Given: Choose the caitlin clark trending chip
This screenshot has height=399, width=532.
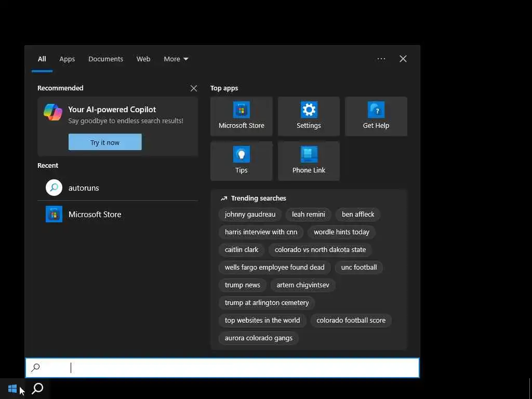Looking at the screenshot, I should (242, 250).
